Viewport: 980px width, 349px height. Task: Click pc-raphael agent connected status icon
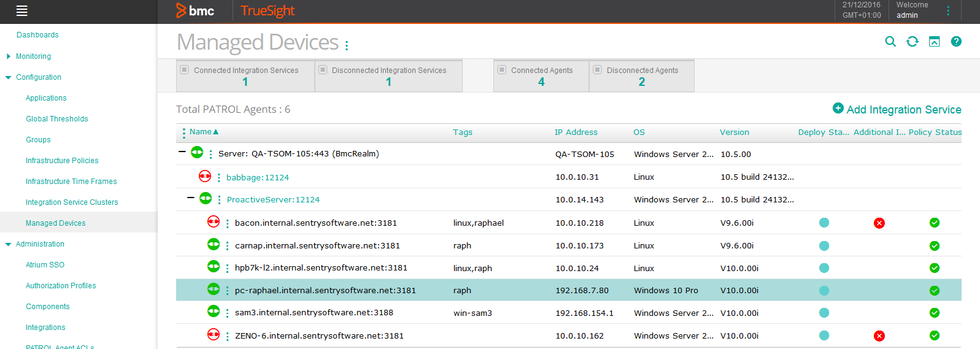(214, 288)
